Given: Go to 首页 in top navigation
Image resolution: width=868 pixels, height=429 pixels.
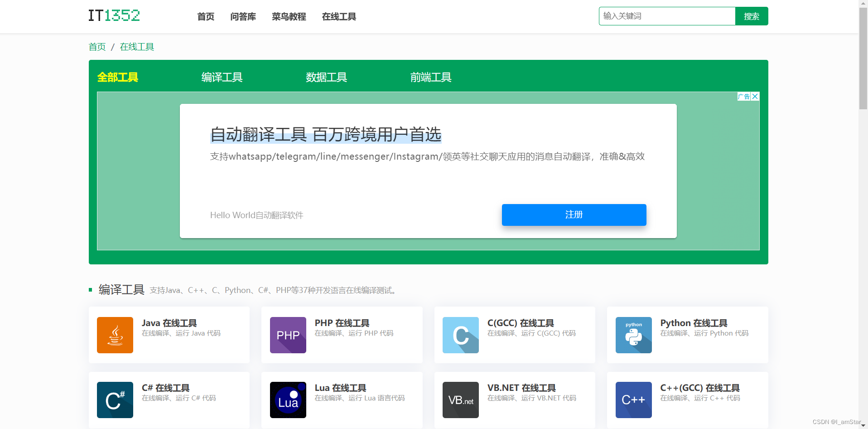Looking at the screenshot, I should (x=206, y=17).
